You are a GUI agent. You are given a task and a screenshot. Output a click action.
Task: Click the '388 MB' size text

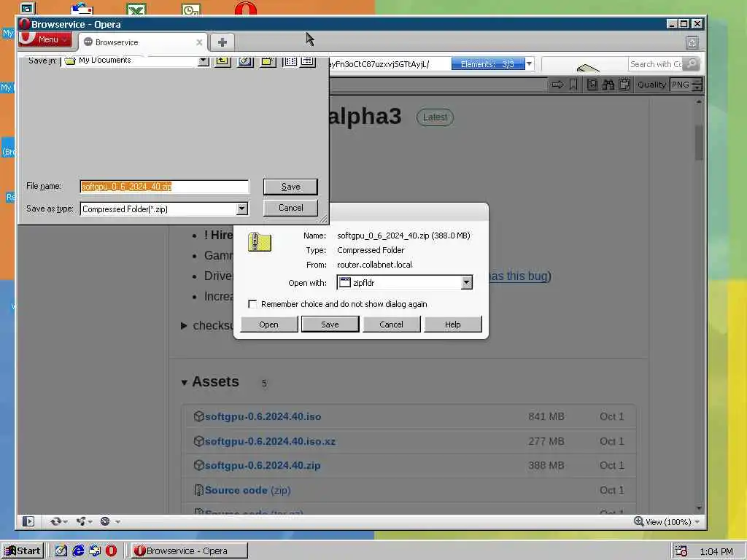(x=546, y=465)
